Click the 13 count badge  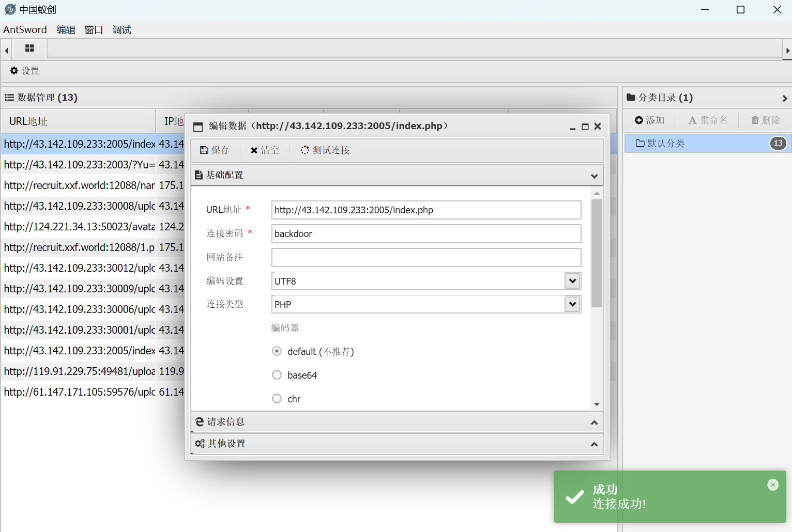coord(778,143)
